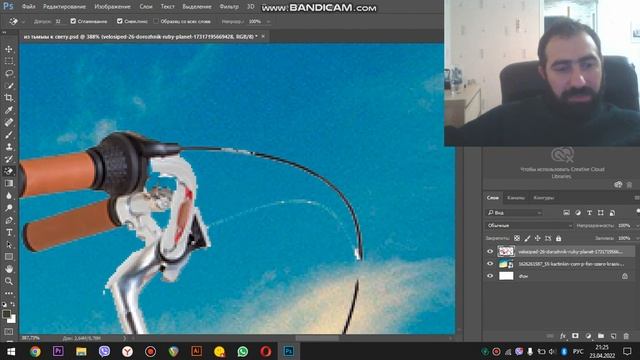This screenshot has height=360, width=640.
Task: Delete the selected layer
Action: pyautogui.click(x=626, y=336)
